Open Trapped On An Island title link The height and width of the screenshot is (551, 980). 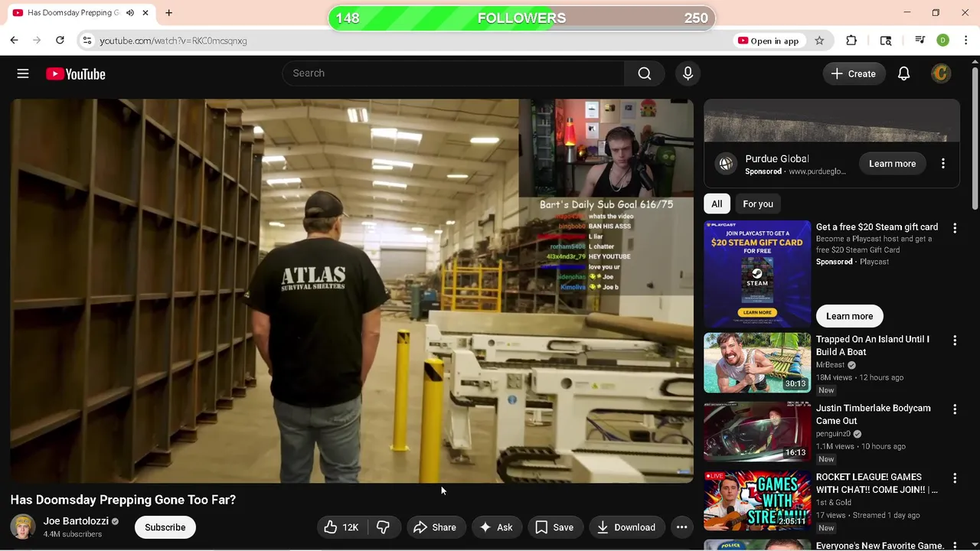click(873, 346)
